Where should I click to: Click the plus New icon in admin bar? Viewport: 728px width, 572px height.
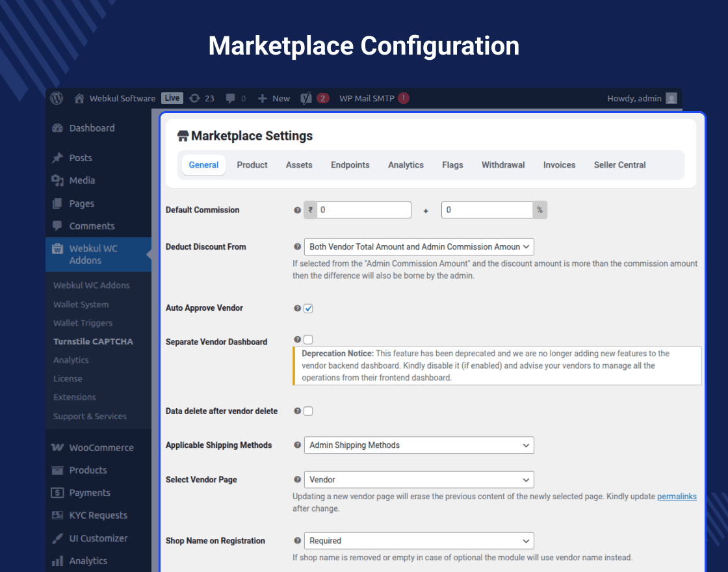coord(263,98)
